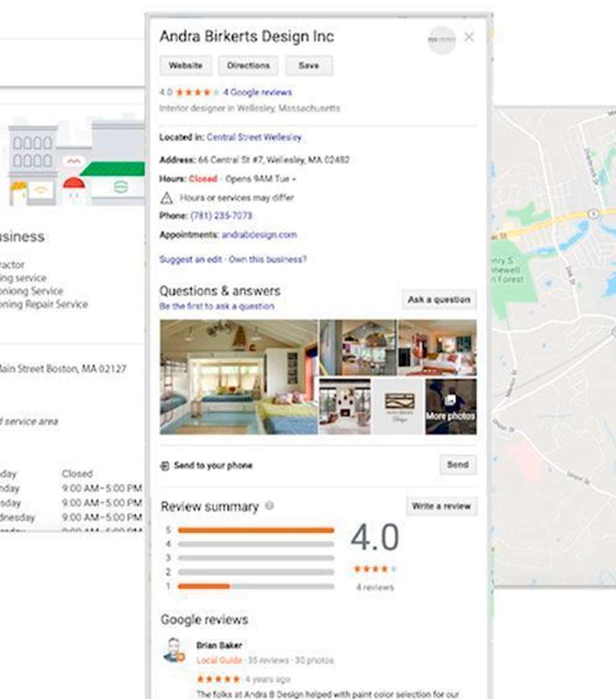The image size is (616, 699).
Task: Call phone number (781) 235-7073
Action: click(x=221, y=216)
